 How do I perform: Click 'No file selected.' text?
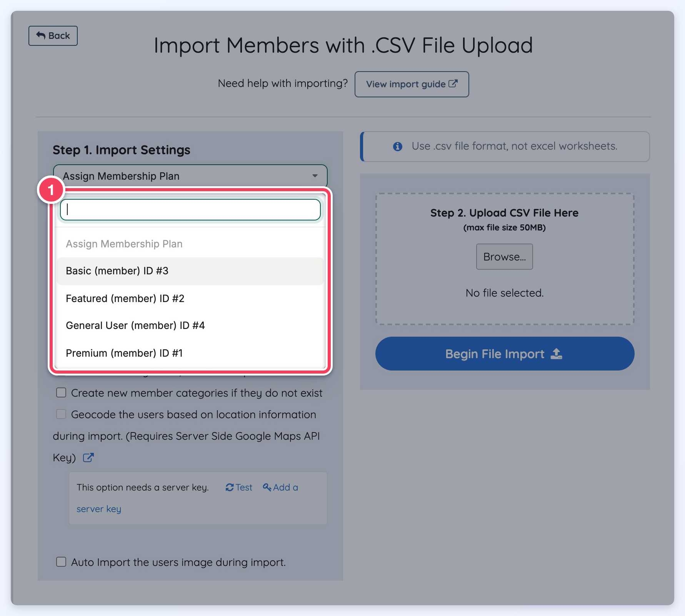(505, 293)
